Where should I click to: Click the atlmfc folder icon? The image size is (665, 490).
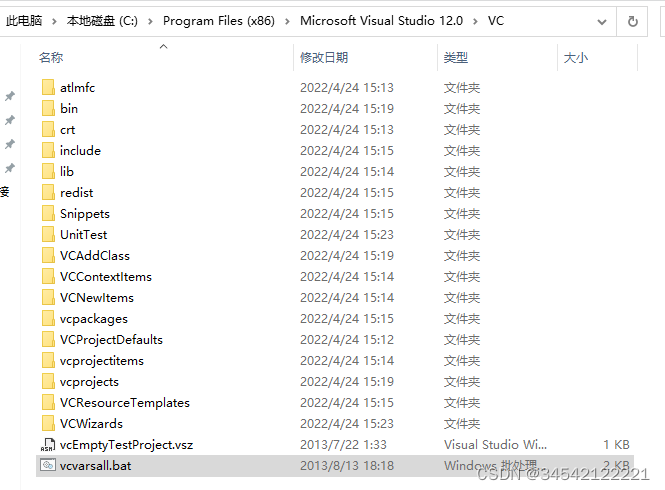coord(48,88)
